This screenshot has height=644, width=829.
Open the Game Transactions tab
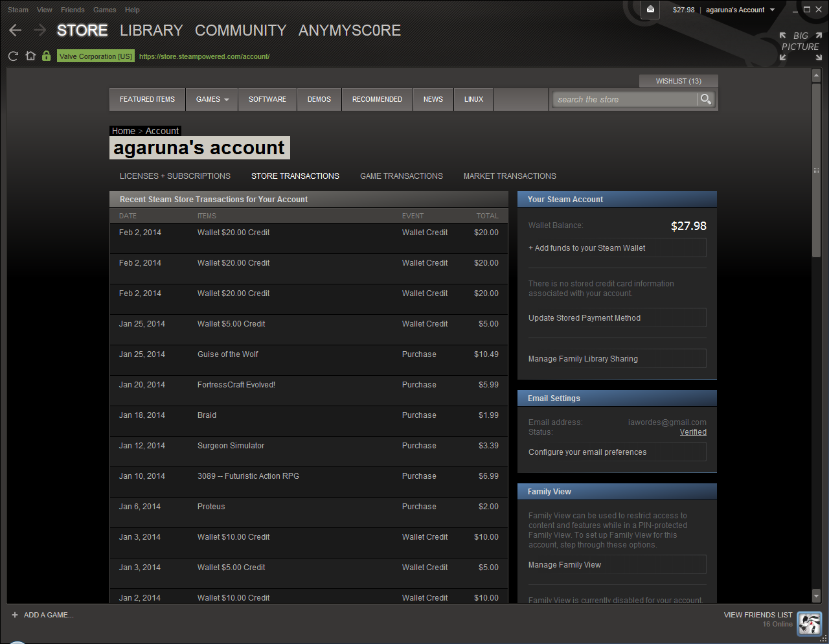[402, 176]
